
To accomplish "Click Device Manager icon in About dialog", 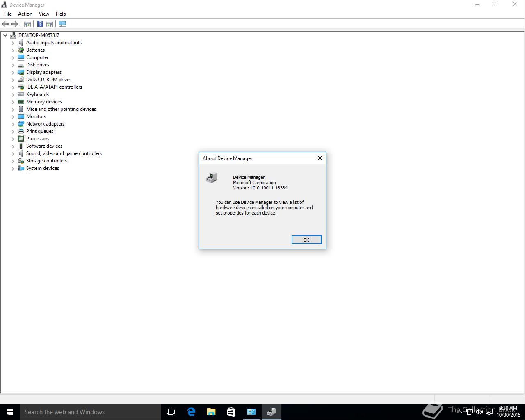I will coord(212,178).
